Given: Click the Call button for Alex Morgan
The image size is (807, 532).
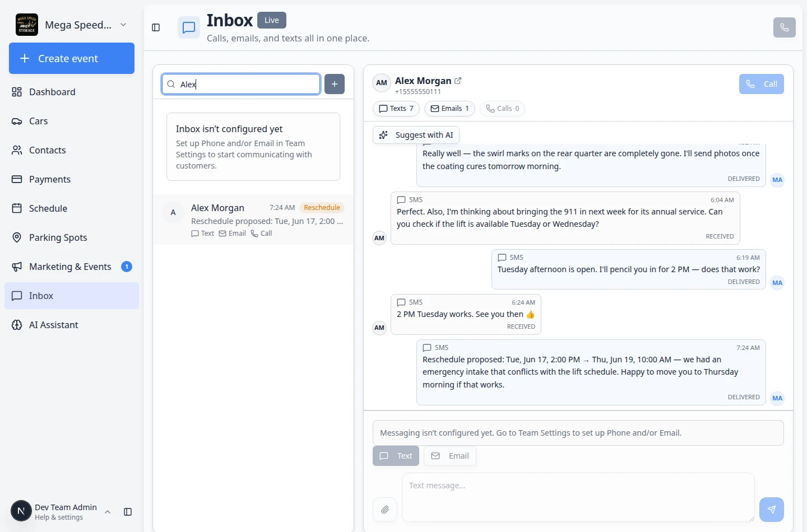Looking at the screenshot, I should pos(762,84).
